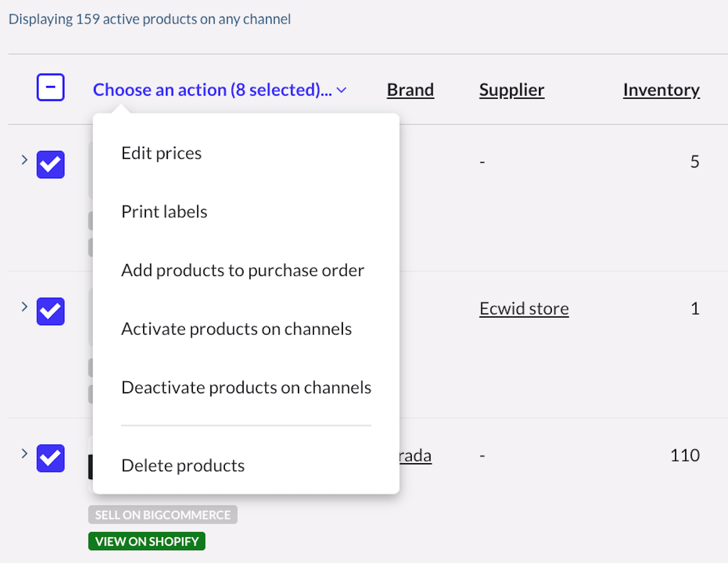
Task: Click the View on Shopify button
Action: tap(147, 542)
